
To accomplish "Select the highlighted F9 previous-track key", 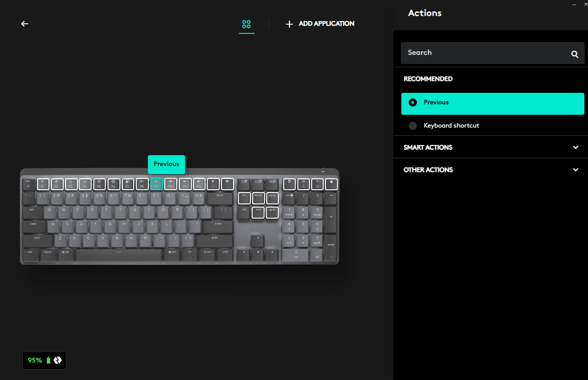I will (156, 184).
